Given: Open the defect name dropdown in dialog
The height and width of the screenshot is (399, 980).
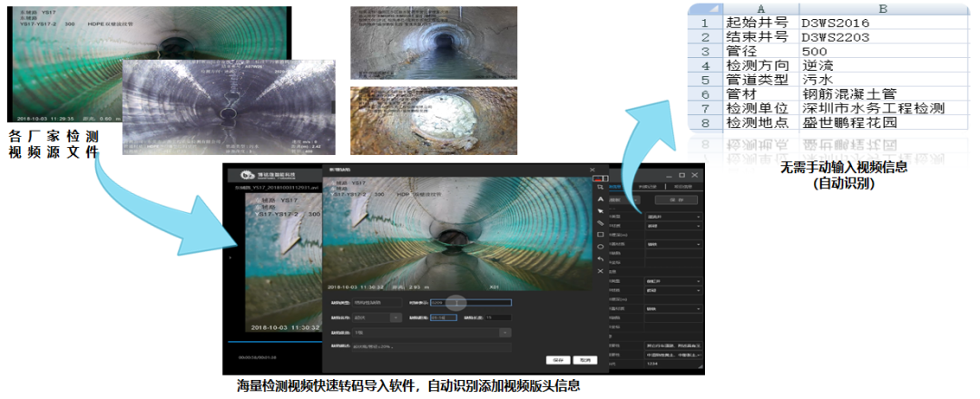Looking at the screenshot, I should (377, 317).
